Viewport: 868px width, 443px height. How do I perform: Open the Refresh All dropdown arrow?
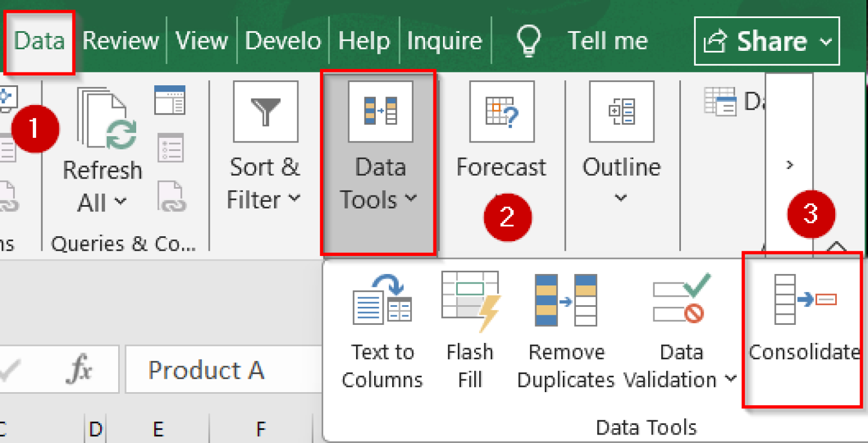tap(120, 201)
